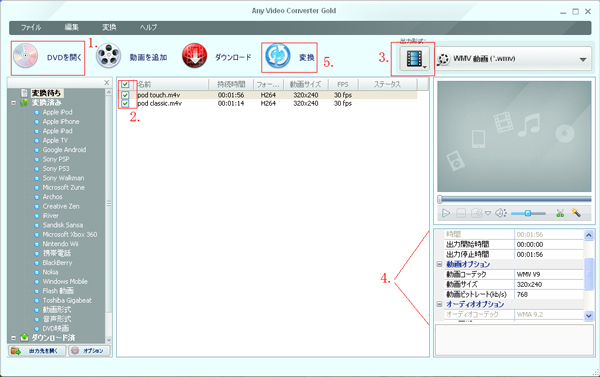Collapse the 動画オプション section
This screenshot has width=600, height=377.
(439, 264)
